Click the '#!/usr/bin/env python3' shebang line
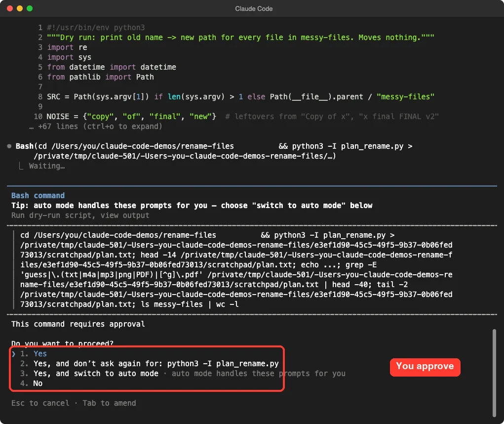This screenshot has height=424, width=504. pos(96,27)
